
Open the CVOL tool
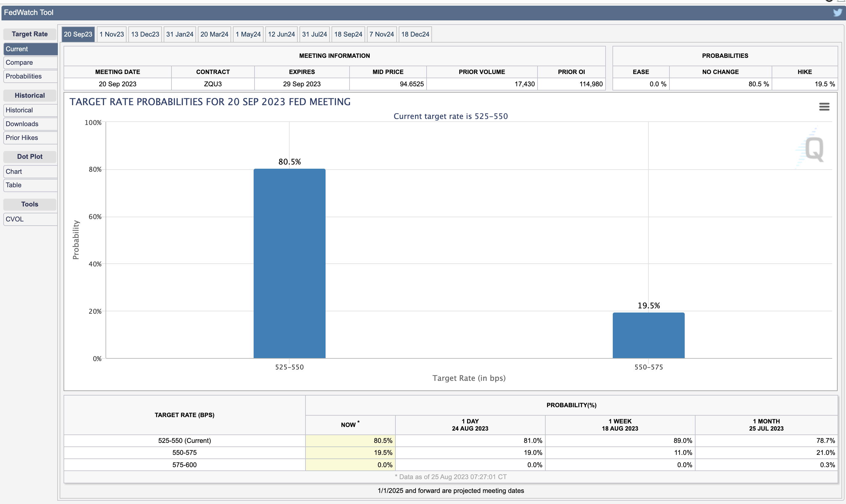tap(30, 219)
